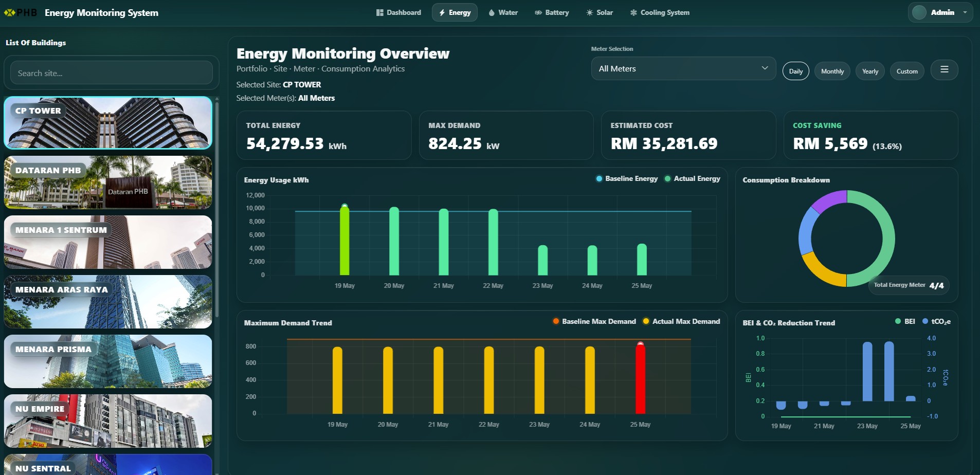
Task: Toggle the tCO₂e legend series
Action: click(x=936, y=321)
